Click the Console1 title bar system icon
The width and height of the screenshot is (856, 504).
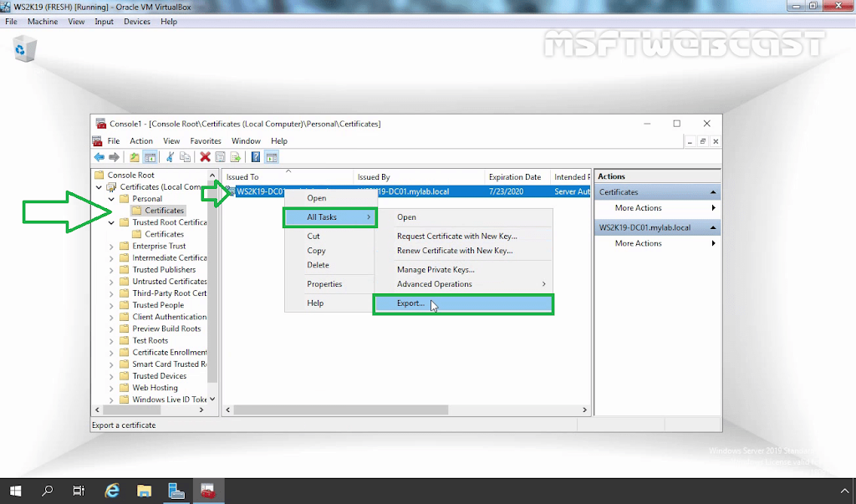point(101,124)
